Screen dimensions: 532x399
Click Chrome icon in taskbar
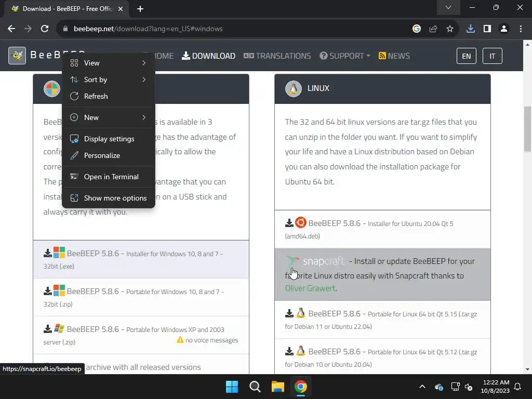[x=301, y=387]
